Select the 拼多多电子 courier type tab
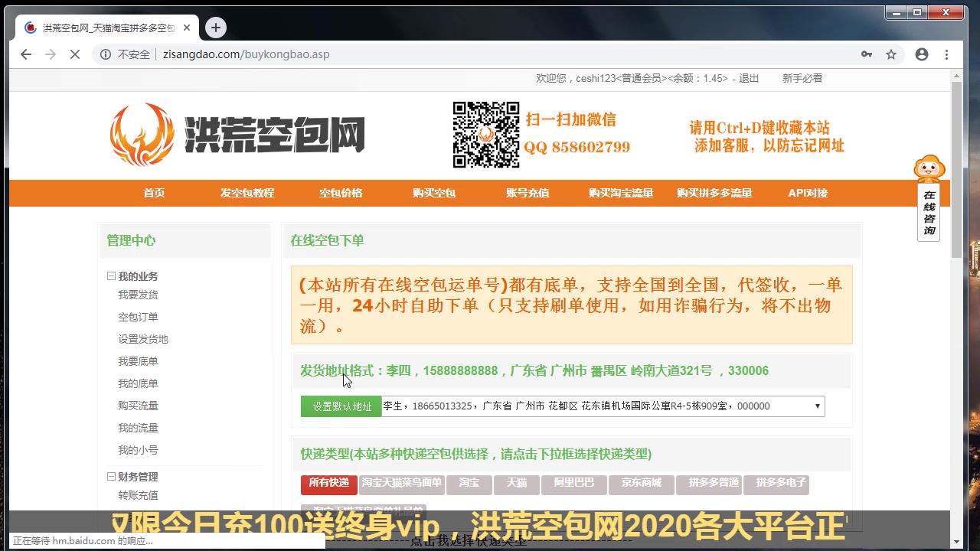Screen dimensions: 980x551 tap(776, 484)
